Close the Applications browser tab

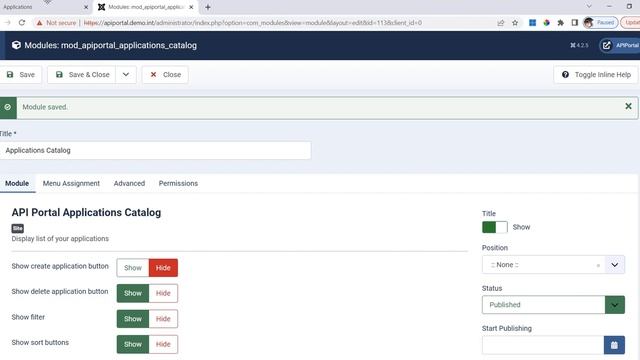pyautogui.click(x=86, y=7)
